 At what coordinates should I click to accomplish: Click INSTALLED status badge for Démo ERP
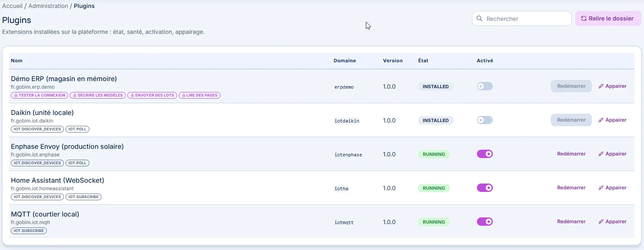(x=436, y=87)
